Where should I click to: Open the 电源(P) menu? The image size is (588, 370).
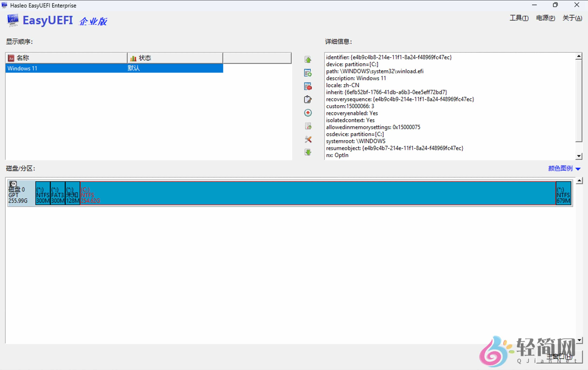(x=546, y=18)
